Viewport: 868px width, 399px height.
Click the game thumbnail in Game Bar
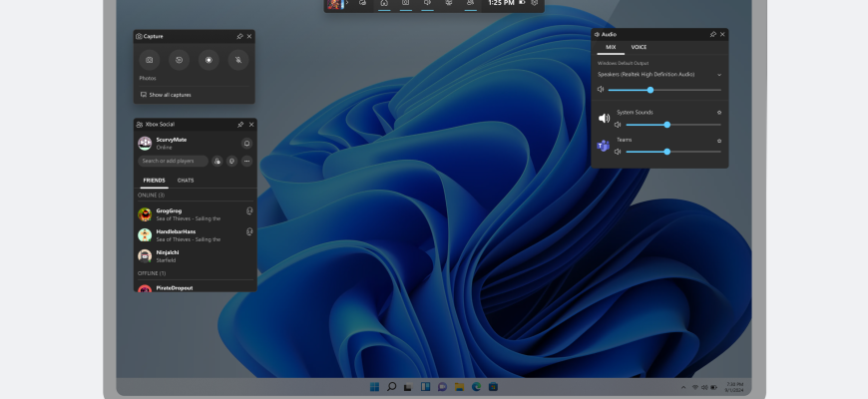pyautogui.click(x=334, y=4)
